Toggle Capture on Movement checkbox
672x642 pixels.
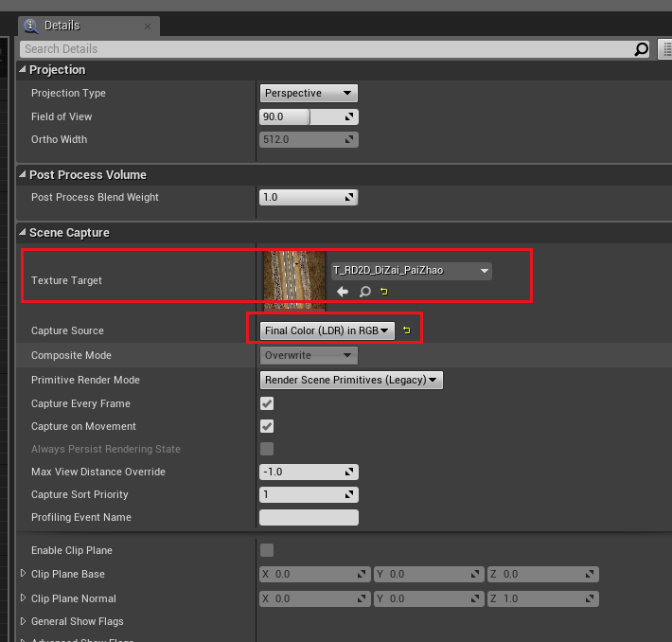[x=267, y=426]
